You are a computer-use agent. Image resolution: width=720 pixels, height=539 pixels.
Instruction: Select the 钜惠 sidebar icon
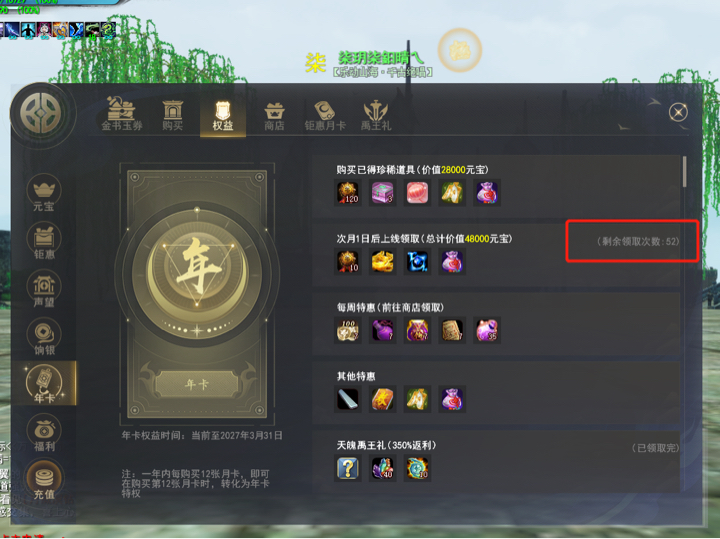(44, 241)
